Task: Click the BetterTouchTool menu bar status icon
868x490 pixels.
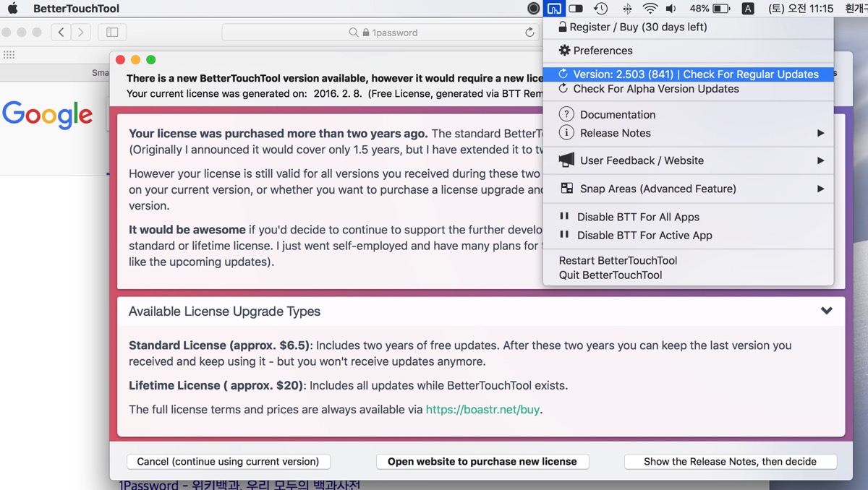Action: point(554,9)
